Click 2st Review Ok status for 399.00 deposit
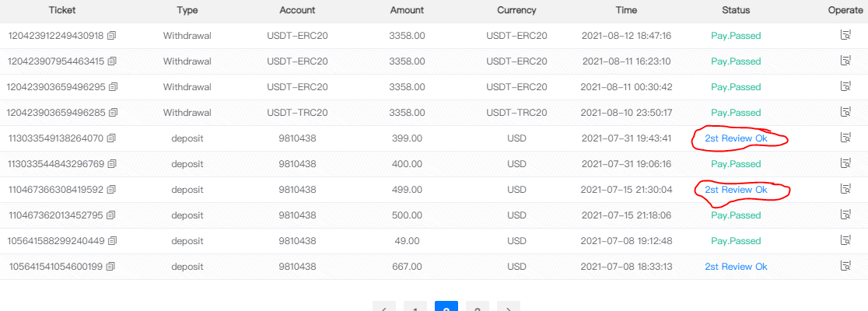This screenshot has height=311, width=868. pyautogui.click(x=736, y=138)
